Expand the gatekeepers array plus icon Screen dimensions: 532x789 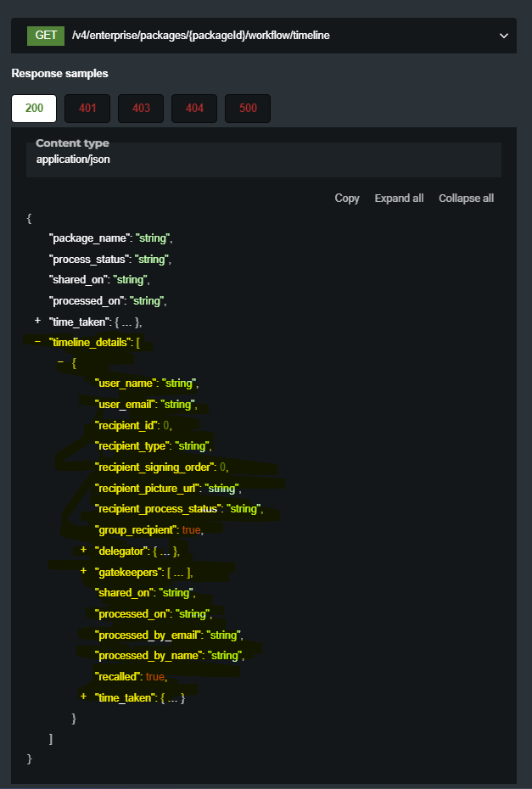tap(83, 571)
